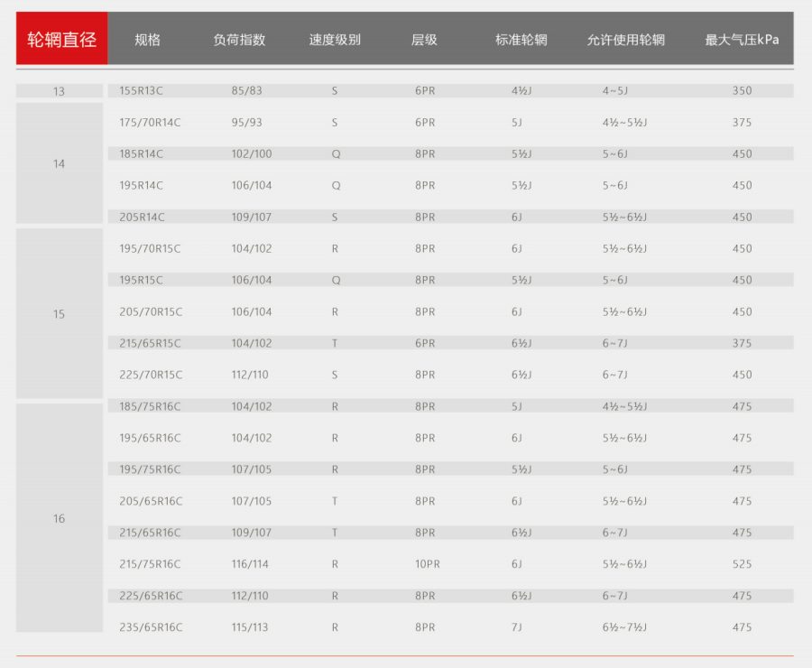Click load index 85/83
This screenshot has height=668, width=812.
tap(246, 90)
